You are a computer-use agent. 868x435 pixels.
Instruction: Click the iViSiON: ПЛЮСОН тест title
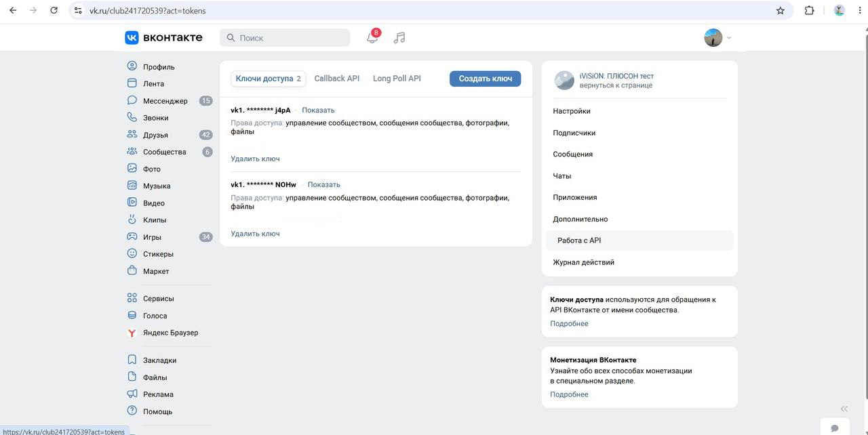(x=616, y=76)
